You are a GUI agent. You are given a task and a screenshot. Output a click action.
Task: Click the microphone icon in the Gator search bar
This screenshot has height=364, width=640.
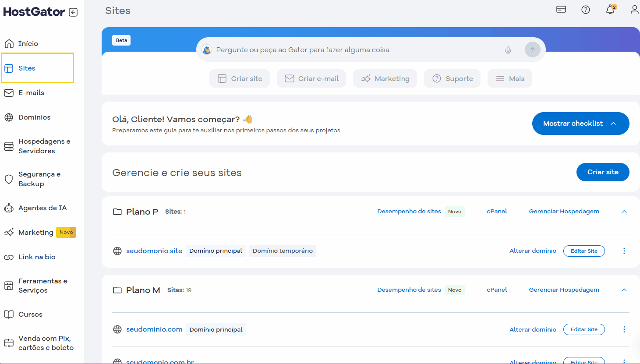(x=508, y=49)
